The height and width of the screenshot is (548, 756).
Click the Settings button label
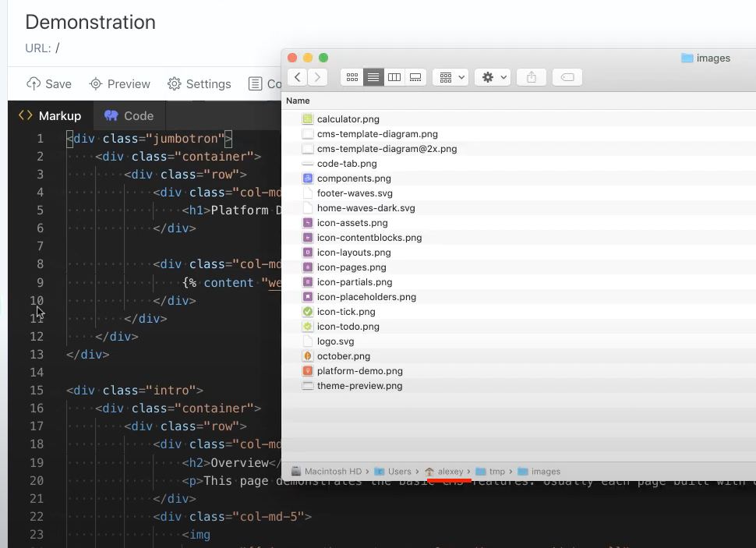point(208,84)
